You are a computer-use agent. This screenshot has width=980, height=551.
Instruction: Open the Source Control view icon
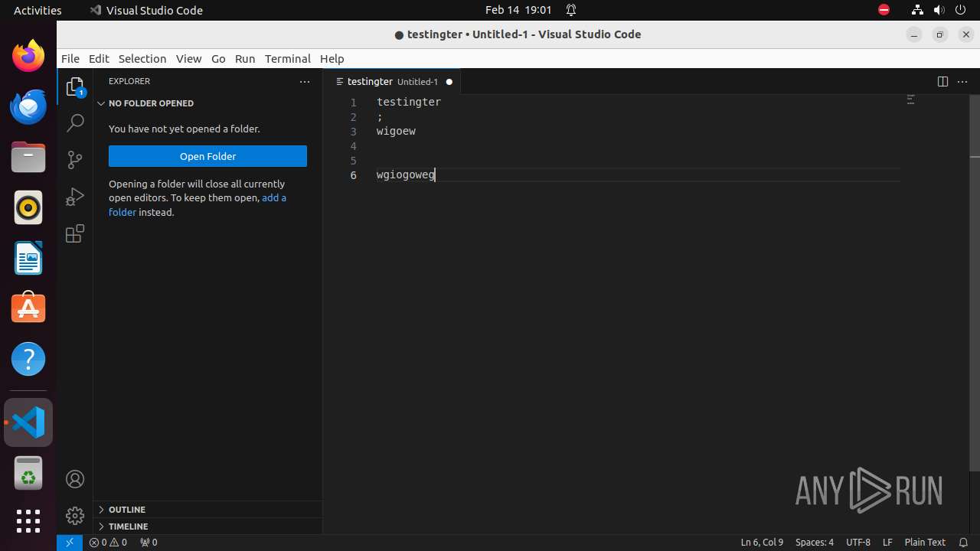(75, 159)
